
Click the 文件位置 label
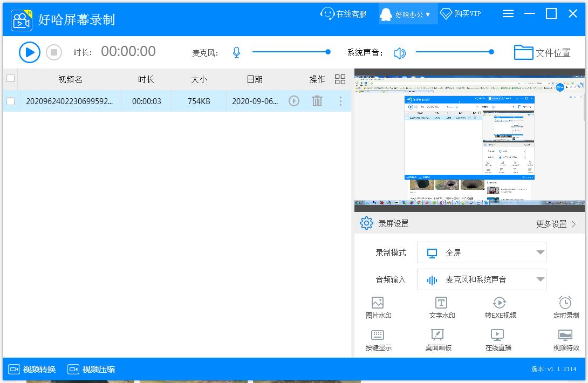point(553,53)
